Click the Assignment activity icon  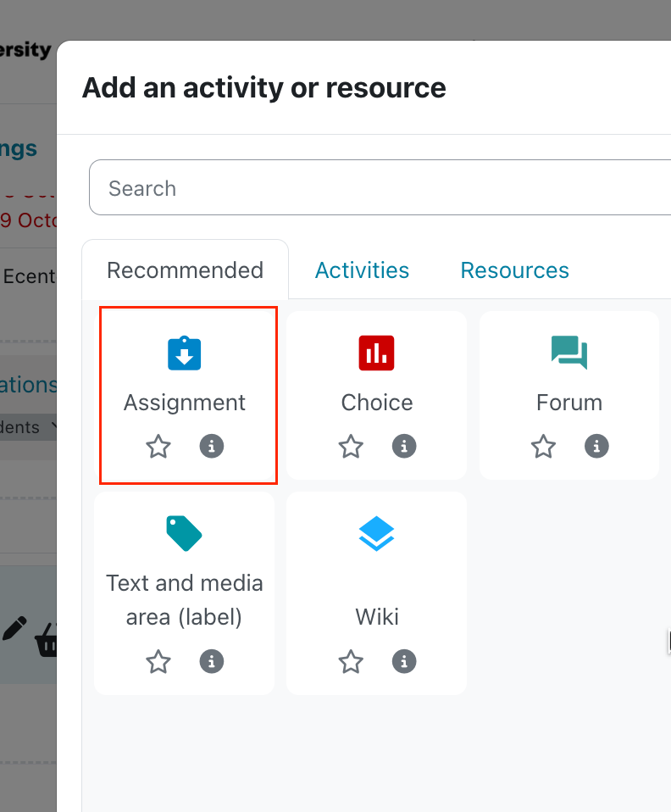tap(184, 353)
